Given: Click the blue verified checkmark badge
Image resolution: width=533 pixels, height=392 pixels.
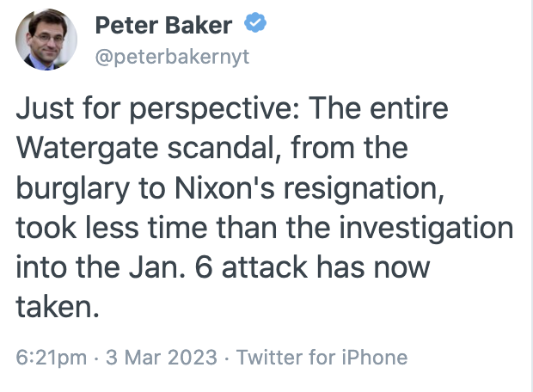Looking at the screenshot, I should tap(255, 22).
